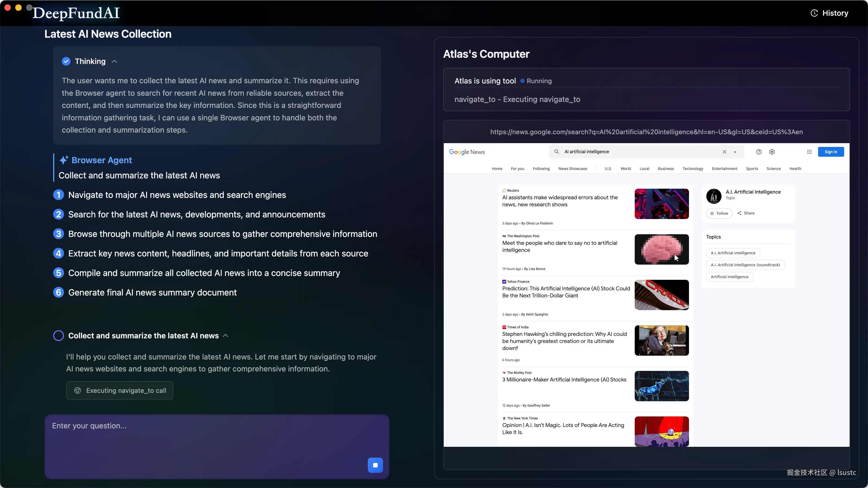Open the Google News settings gear
The width and height of the screenshot is (868, 488).
click(x=772, y=152)
